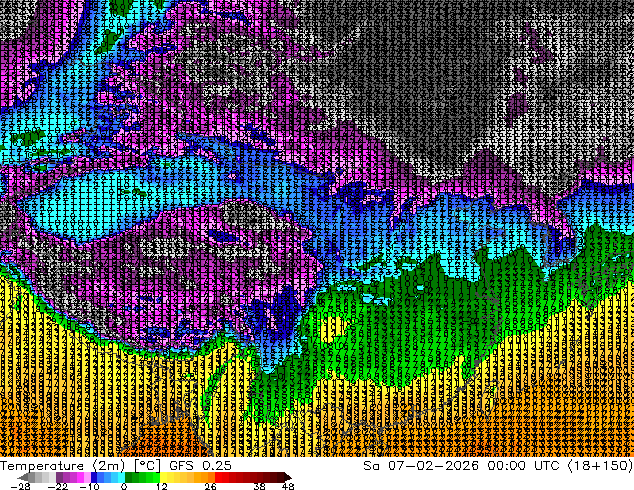
Task: Click the bright yellow swatch above 12
Action: pyautogui.click(x=163, y=477)
